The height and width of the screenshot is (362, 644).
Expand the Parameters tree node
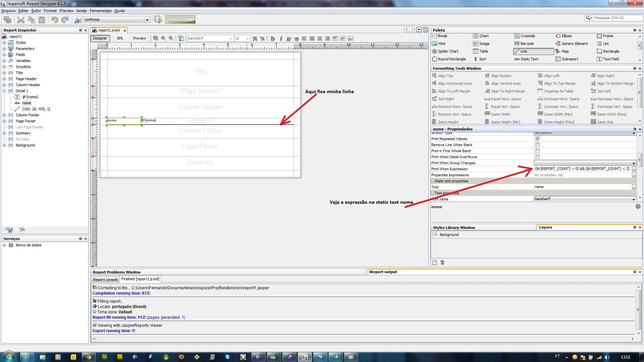click(4, 49)
